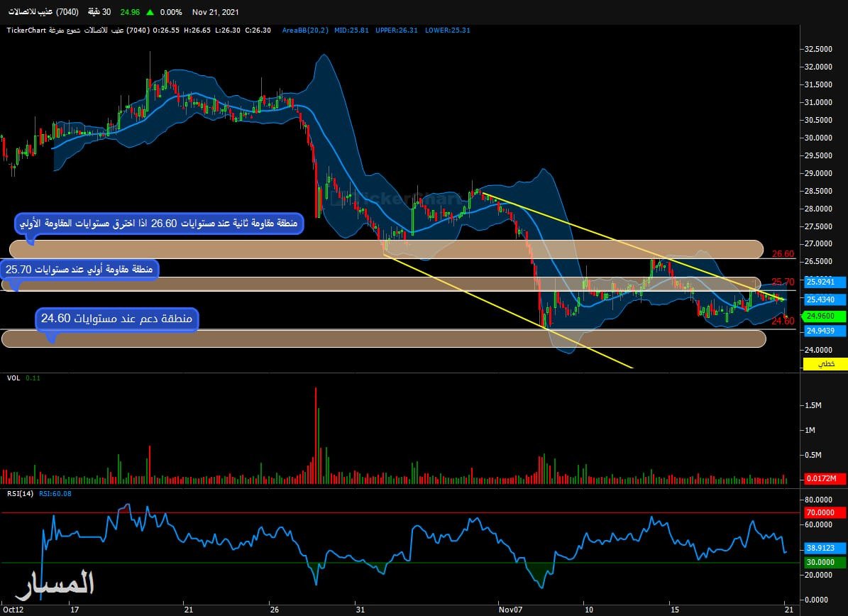This screenshot has height=616, width=848.
Task: Click the green up-arrow change indicator
Action: point(150,12)
